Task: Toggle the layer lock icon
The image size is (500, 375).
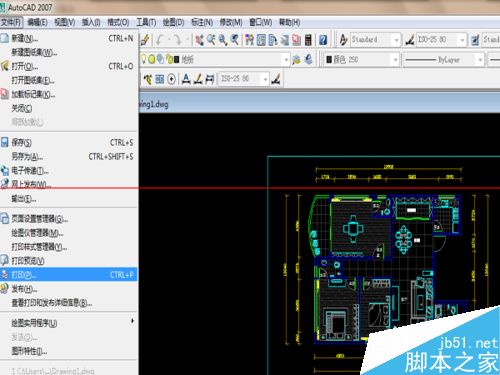Action: (x=170, y=59)
